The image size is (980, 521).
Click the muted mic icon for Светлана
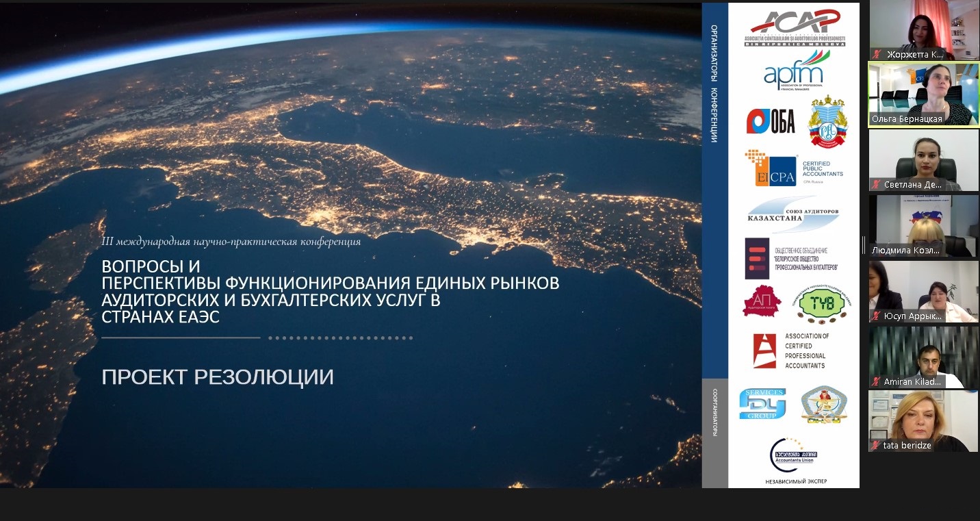tap(877, 184)
